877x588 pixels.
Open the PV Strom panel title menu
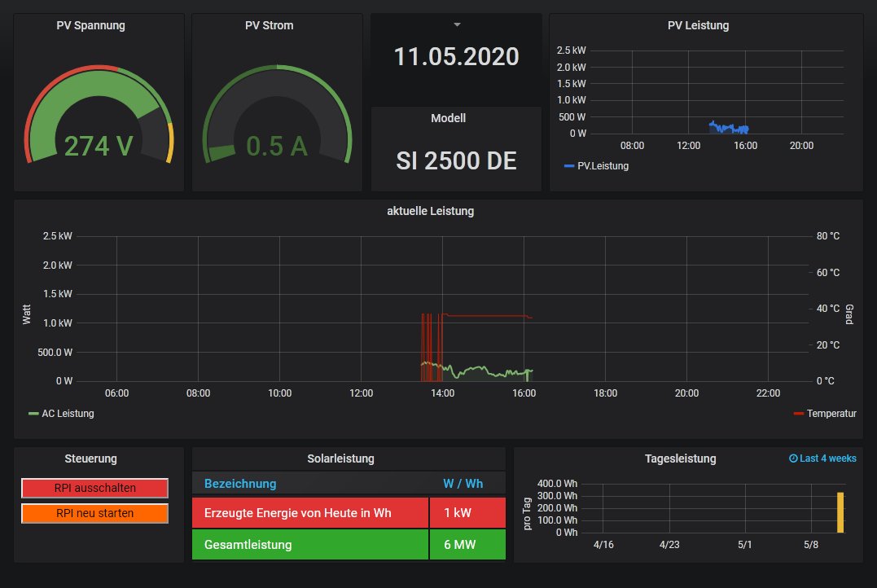click(x=269, y=25)
